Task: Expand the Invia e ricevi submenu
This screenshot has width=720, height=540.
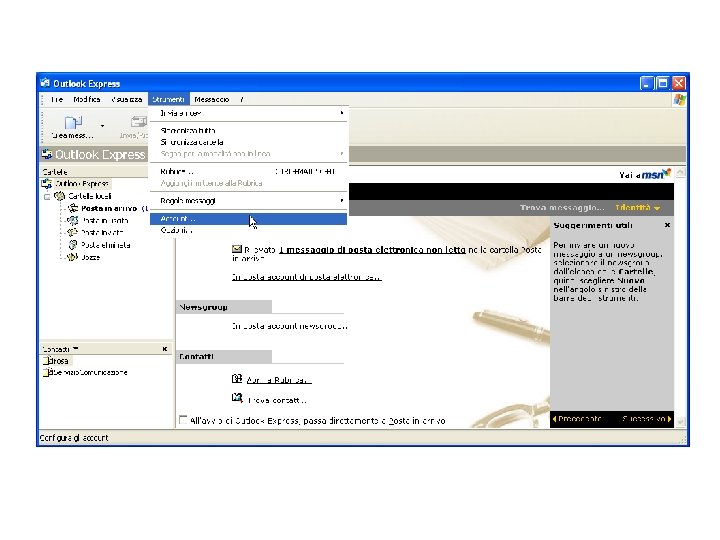Action: tap(248, 113)
